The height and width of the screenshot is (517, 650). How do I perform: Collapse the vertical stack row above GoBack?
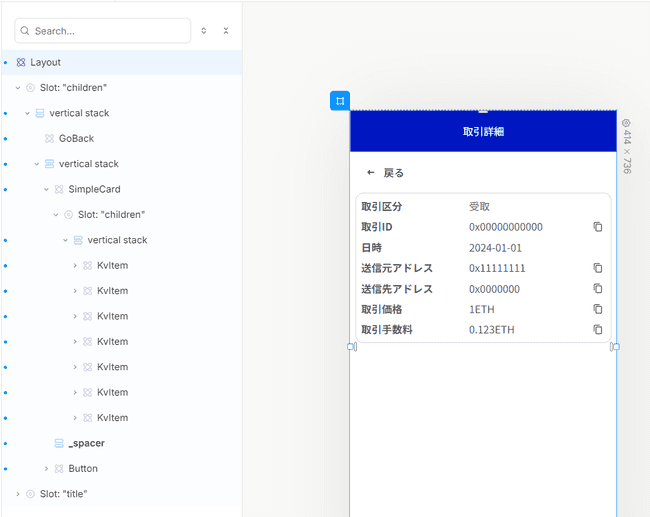point(27,113)
